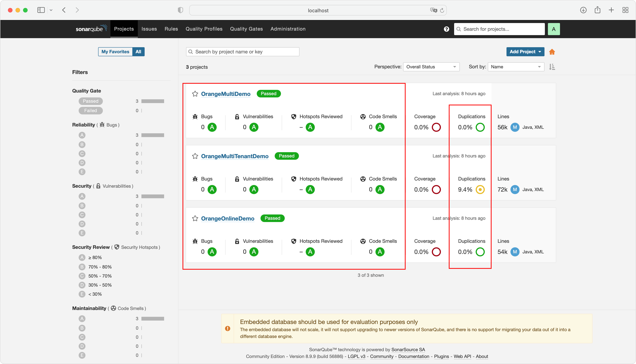This screenshot has height=364, width=636.
Task: Favorite OrangeMultiDemo with its star icon
Action: tap(195, 94)
